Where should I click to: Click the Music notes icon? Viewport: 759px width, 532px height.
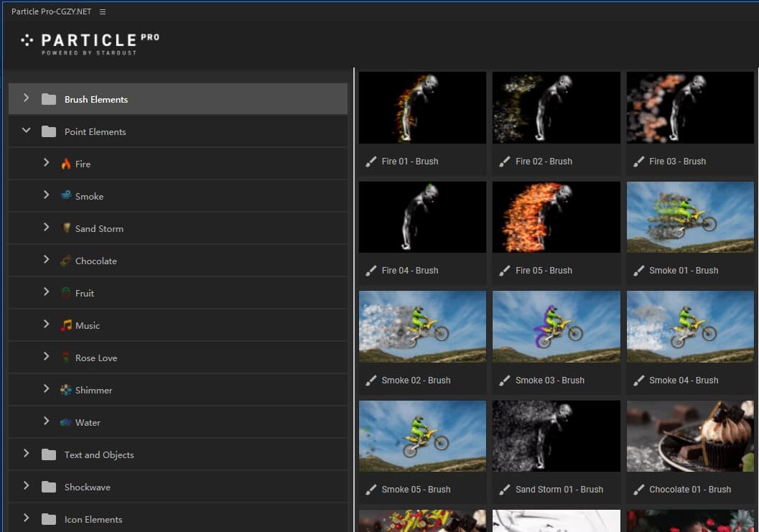click(x=66, y=325)
